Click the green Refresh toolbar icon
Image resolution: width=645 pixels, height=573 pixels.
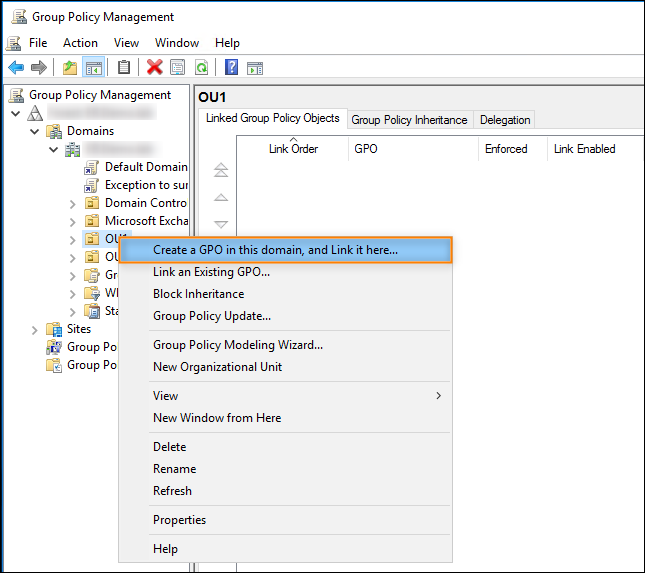coord(201,68)
